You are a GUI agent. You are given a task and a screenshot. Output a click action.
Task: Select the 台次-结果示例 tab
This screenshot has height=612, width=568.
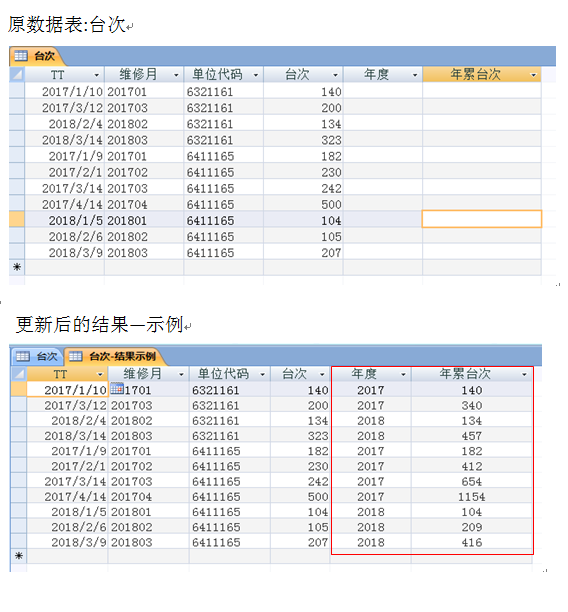tap(113, 356)
